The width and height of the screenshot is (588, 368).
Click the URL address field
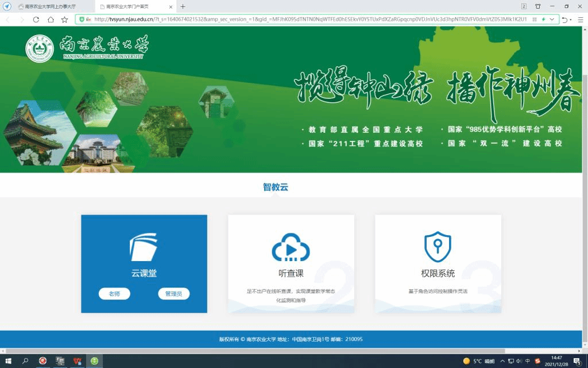pos(310,19)
